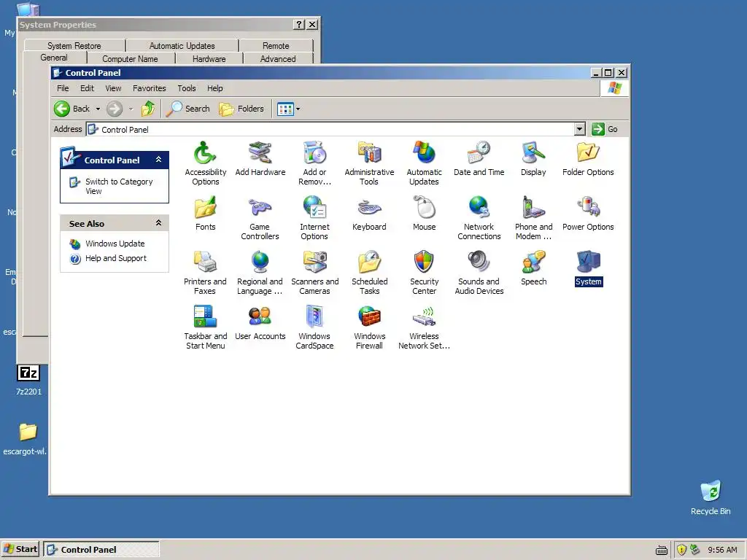Open Windows Update link
Screen dimensions: 747x560
click(x=115, y=244)
